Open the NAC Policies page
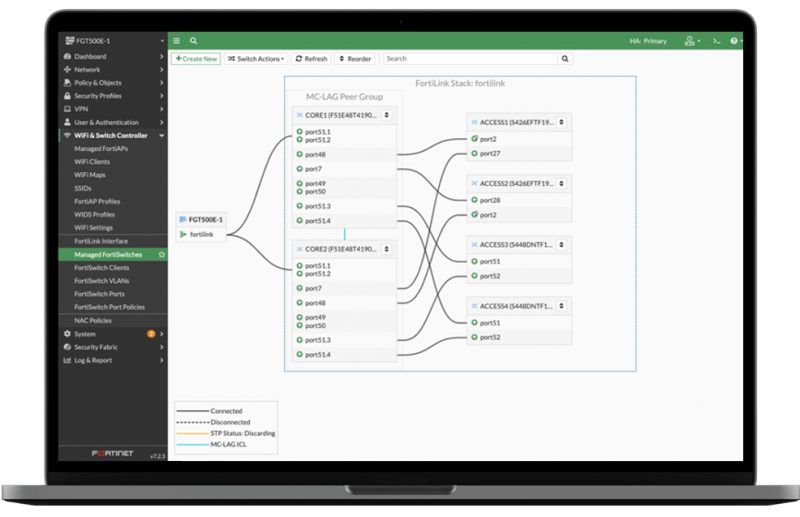 pos(93,321)
